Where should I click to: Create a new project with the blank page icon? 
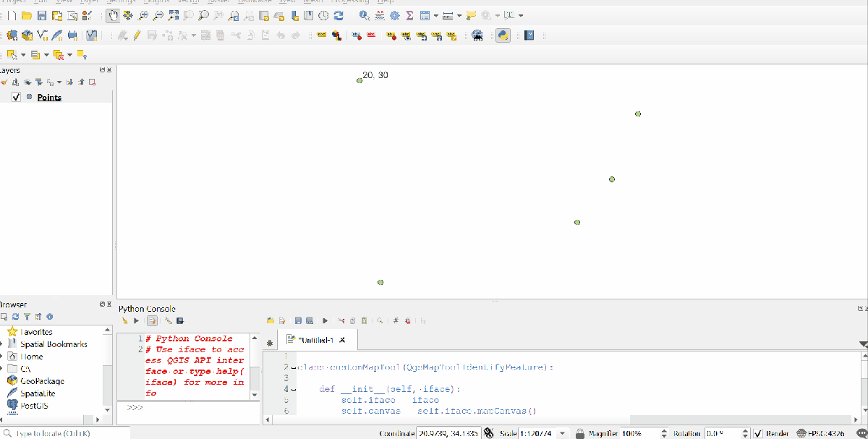[12, 15]
